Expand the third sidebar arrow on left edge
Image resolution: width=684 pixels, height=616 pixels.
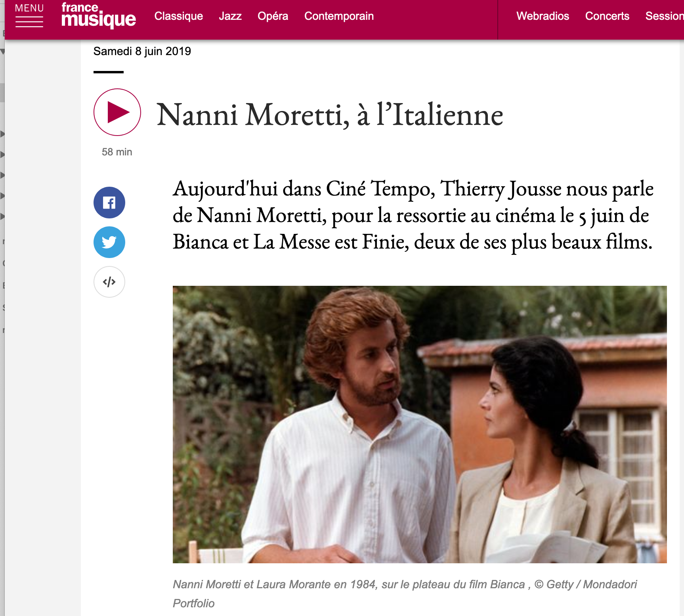tap(2, 175)
